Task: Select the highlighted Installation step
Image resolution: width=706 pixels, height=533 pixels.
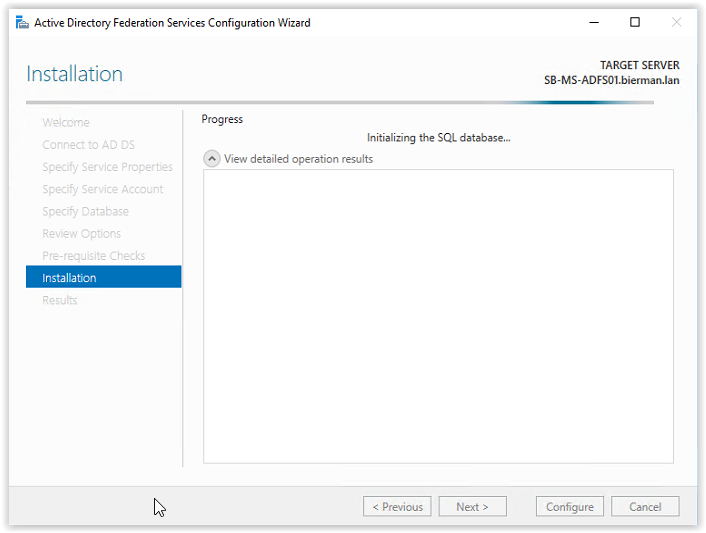Action: tap(104, 277)
